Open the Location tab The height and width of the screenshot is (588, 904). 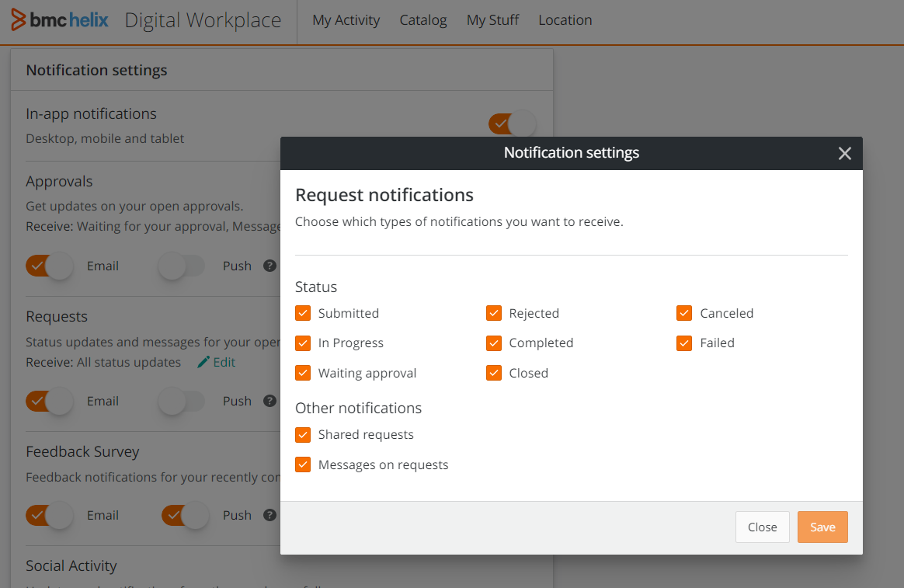coord(565,20)
